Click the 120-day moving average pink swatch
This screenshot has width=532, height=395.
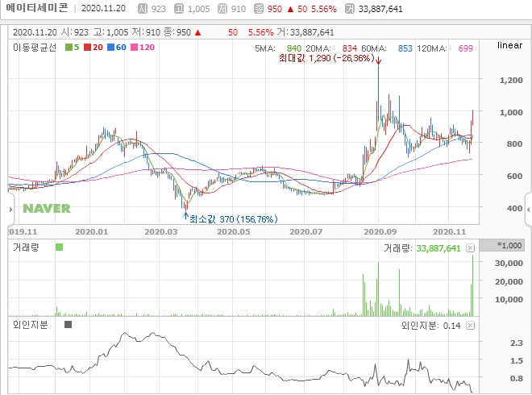point(134,48)
